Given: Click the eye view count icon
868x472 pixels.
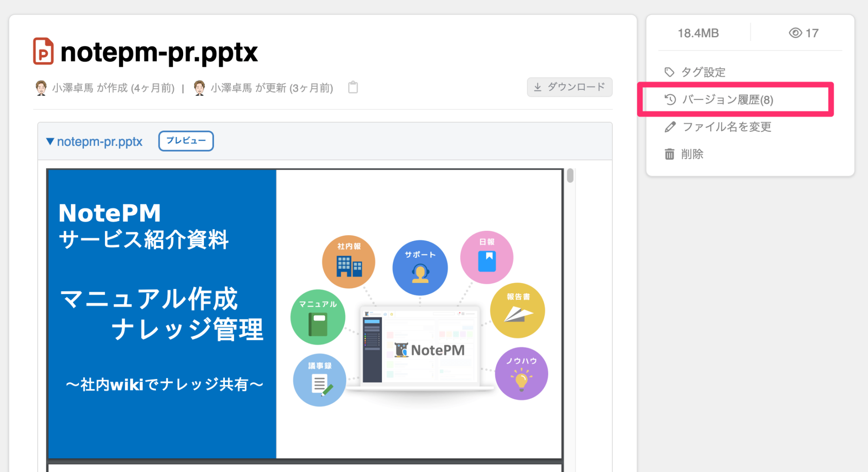Looking at the screenshot, I should [795, 33].
